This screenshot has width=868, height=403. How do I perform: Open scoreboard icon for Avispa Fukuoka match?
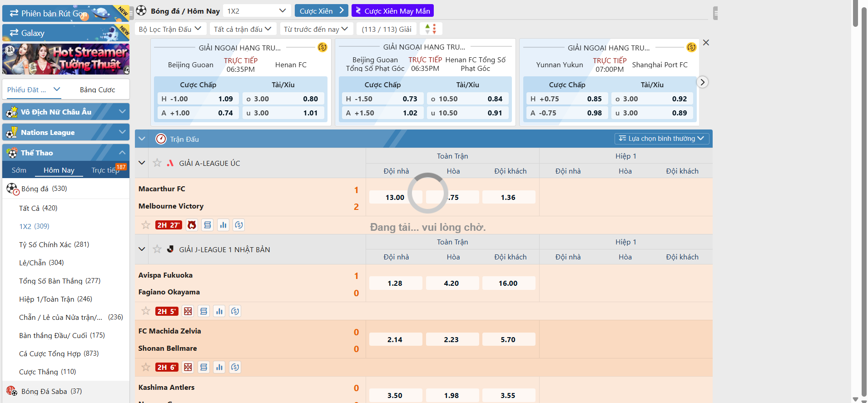click(204, 311)
